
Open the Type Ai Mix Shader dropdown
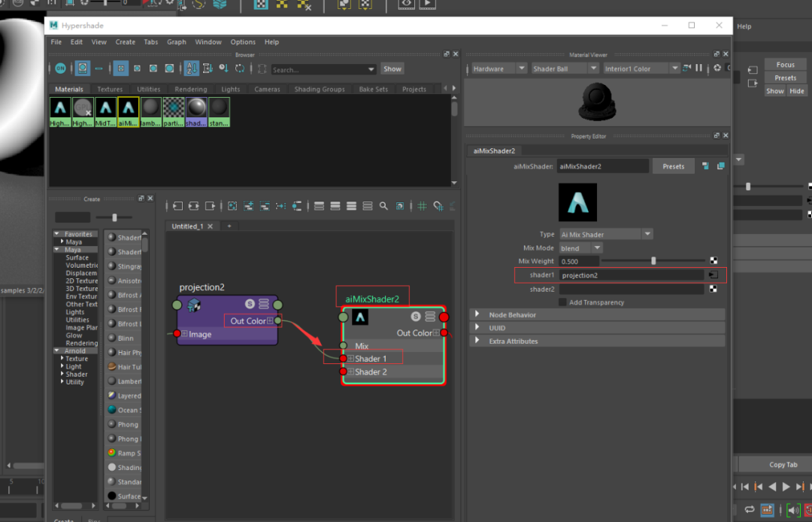click(605, 234)
